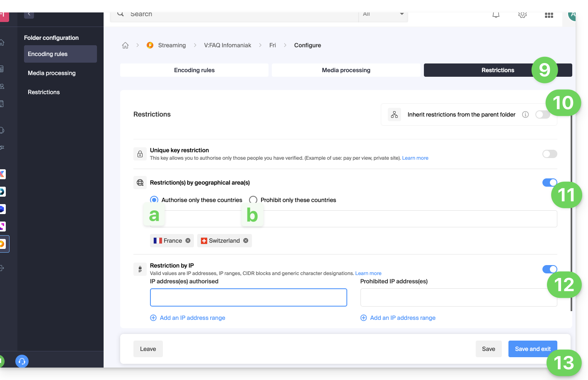Remove Switzerland from the country list
Image resolution: width=588 pixels, height=380 pixels.
coord(246,241)
